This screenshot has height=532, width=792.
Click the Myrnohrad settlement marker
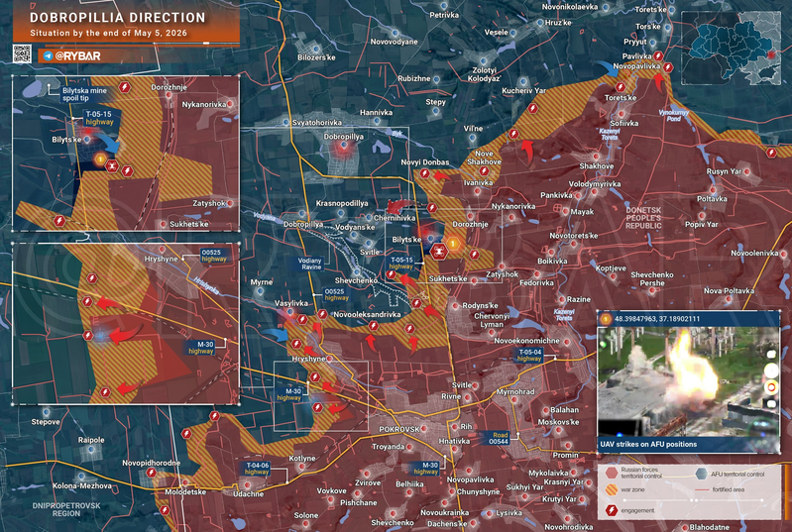515,400
